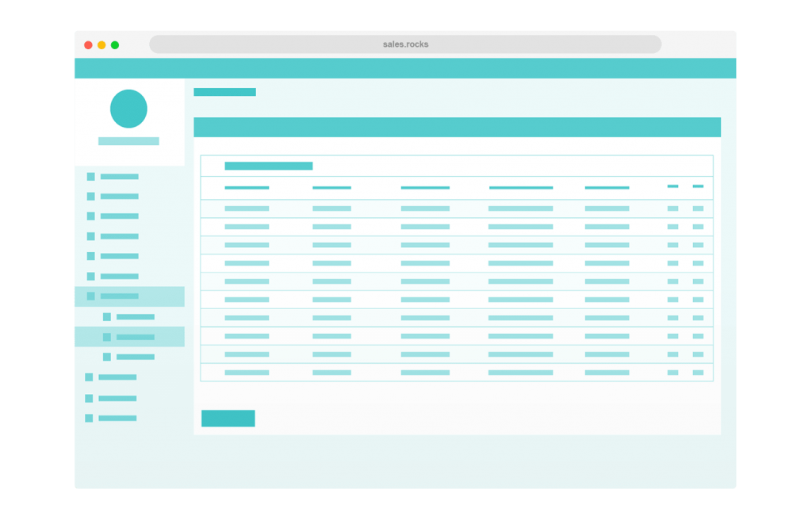Viewport: 812px width, 524px height.
Task: Click the second-to-last action icon in the bottom table row
Action: point(672,373)
